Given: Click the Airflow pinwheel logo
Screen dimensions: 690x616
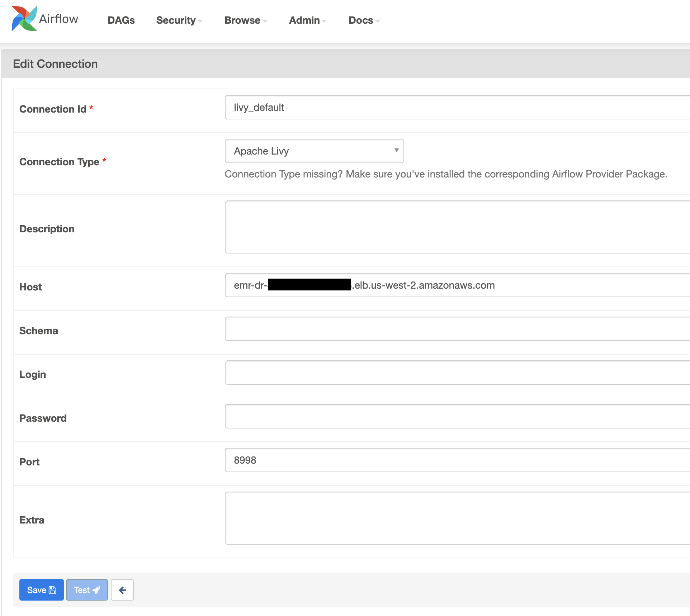Looking at the screenshot, I should (24, 19).
